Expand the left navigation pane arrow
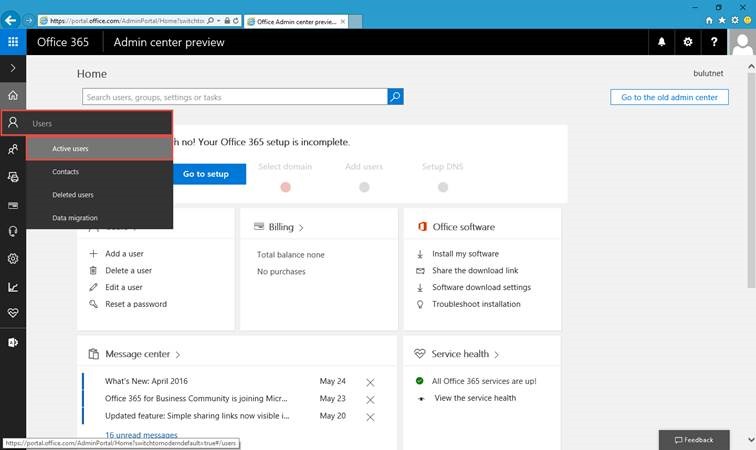The width and height of the screenshot is (756, 450). 13,68
